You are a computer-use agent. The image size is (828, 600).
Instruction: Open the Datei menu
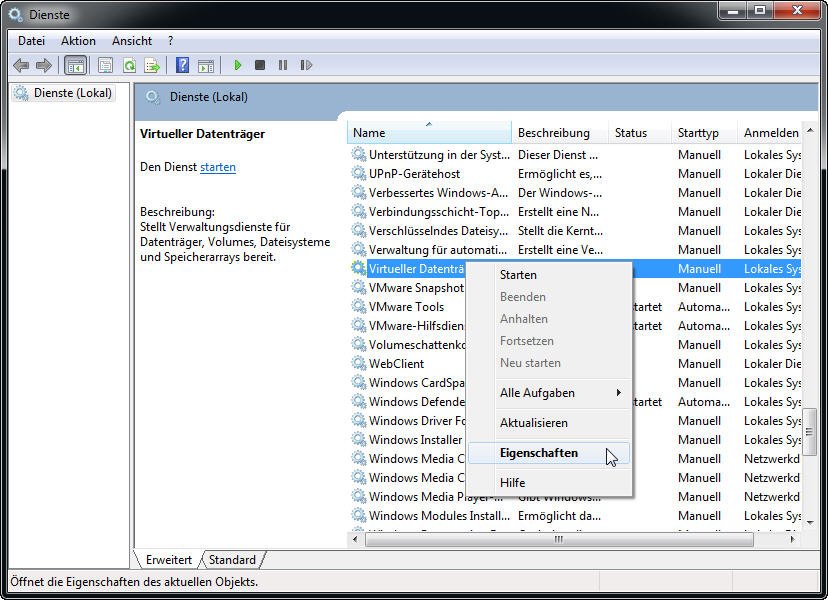tap(31, 41)
